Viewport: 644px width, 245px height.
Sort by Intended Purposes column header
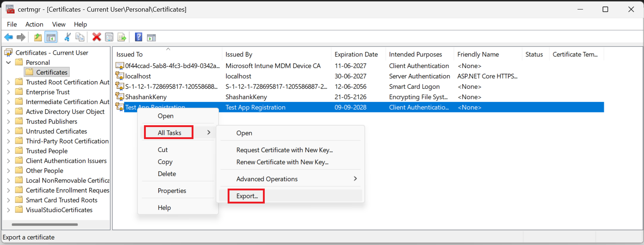420,54
